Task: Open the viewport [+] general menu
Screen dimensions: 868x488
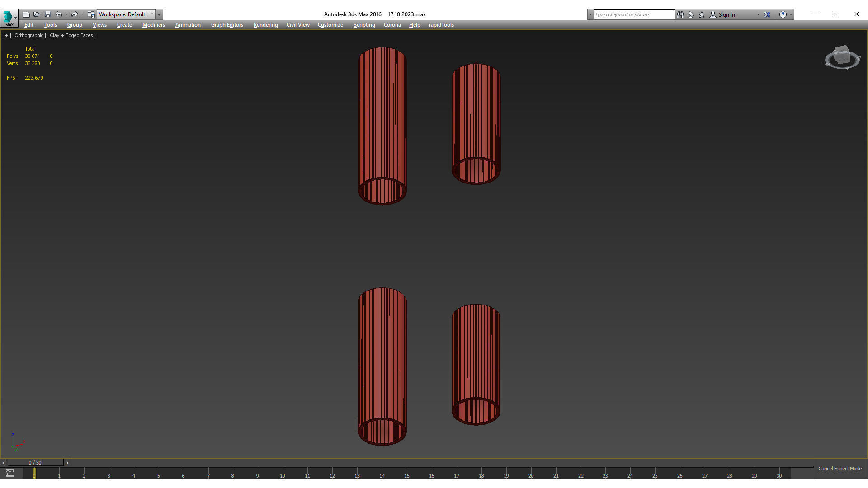Action: pos(6,35)
